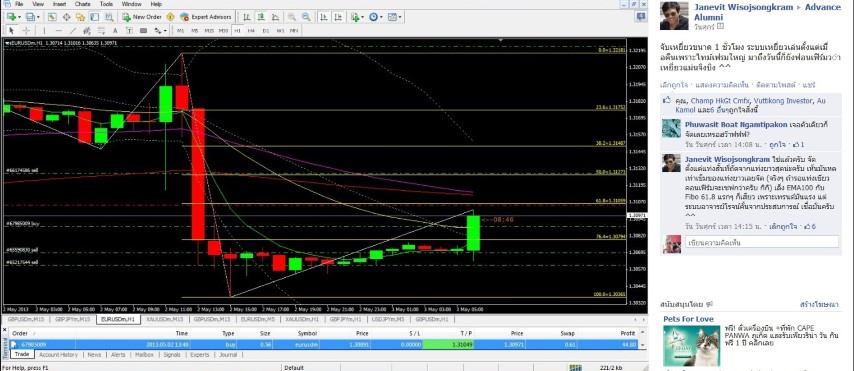Click the New Order toolbar button
854x371 pixels.
click(x=142, y=17)
